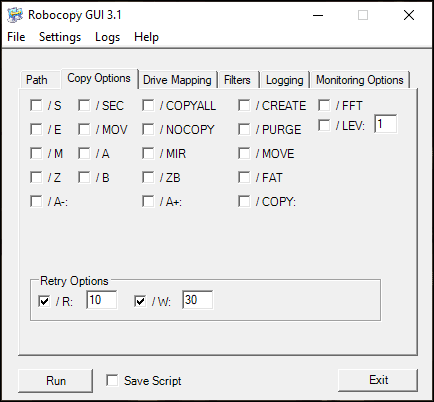The width and height of the screenshot is (434, 402).
Task: Select the Copy Options tab
Action: pyautogui.click(x=99, y=78)
